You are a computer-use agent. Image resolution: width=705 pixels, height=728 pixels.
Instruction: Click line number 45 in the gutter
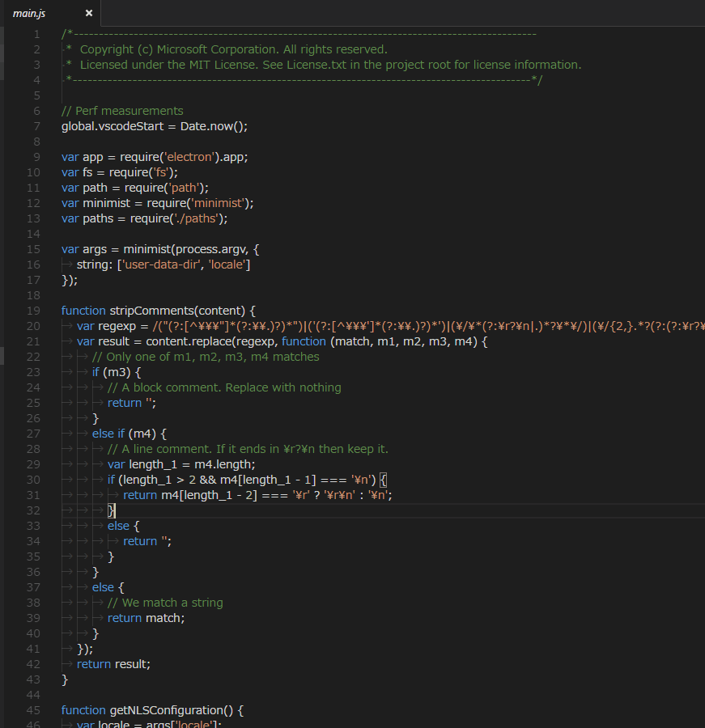click(x=36, y=709)
